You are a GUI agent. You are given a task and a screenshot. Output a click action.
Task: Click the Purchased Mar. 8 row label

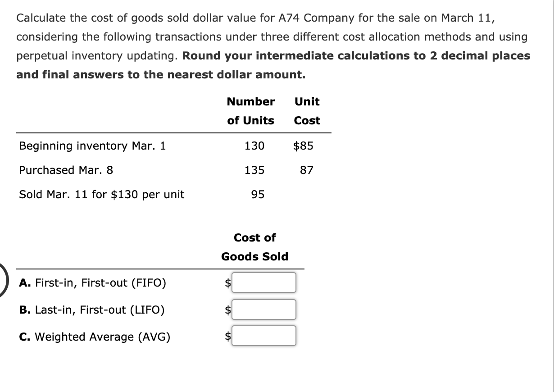click(x=66, y=170)
